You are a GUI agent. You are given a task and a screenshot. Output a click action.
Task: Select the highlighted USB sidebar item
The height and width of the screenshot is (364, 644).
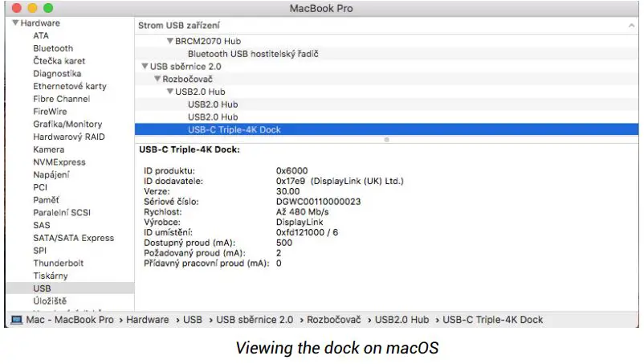pyautogui.click(x=70, y=288)
